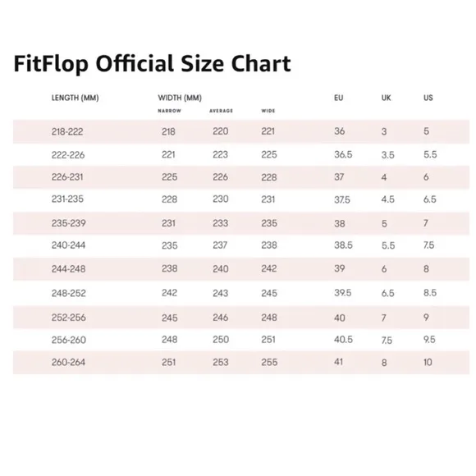This screenshot has height=476, width=476.
Task: Select the LENGTH (MM) column header
Action: coord(76,98)
